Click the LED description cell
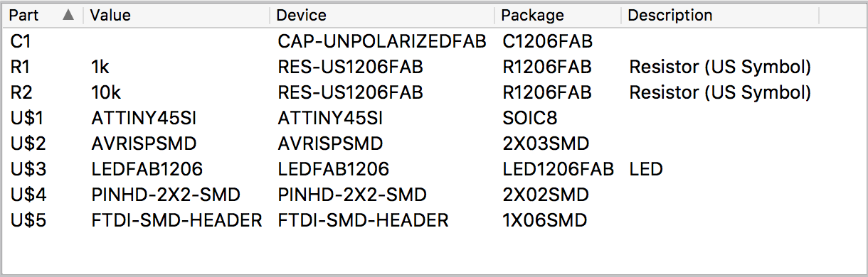Screen dimensions: 868x277 [x=646, y=170]
